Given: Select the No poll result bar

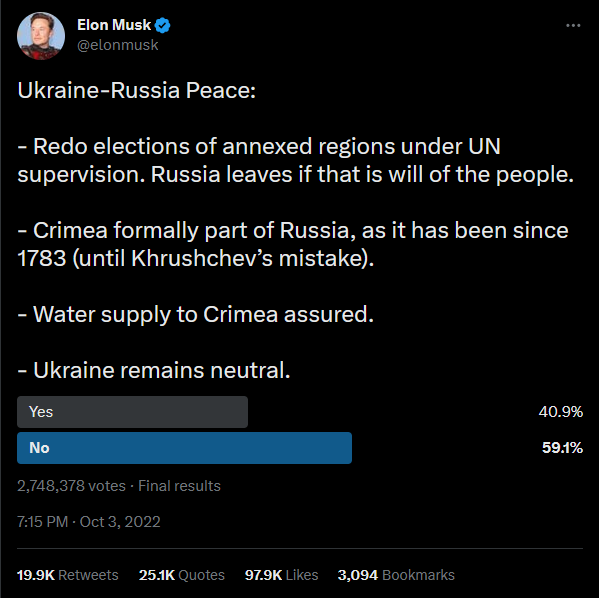Looking at the screenshot, I should tap(184, 448).
